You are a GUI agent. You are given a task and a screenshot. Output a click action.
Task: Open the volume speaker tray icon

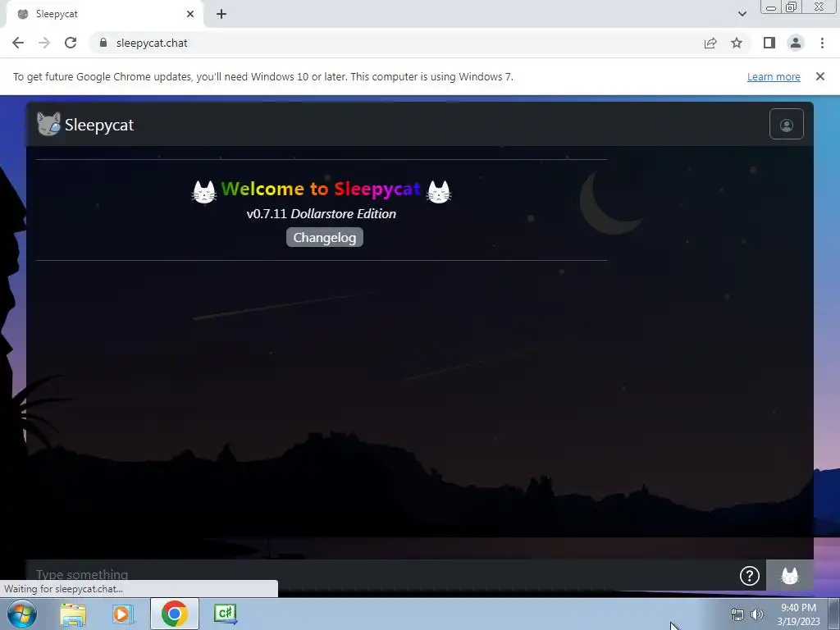pyautogui.click(x=757, y=614)
